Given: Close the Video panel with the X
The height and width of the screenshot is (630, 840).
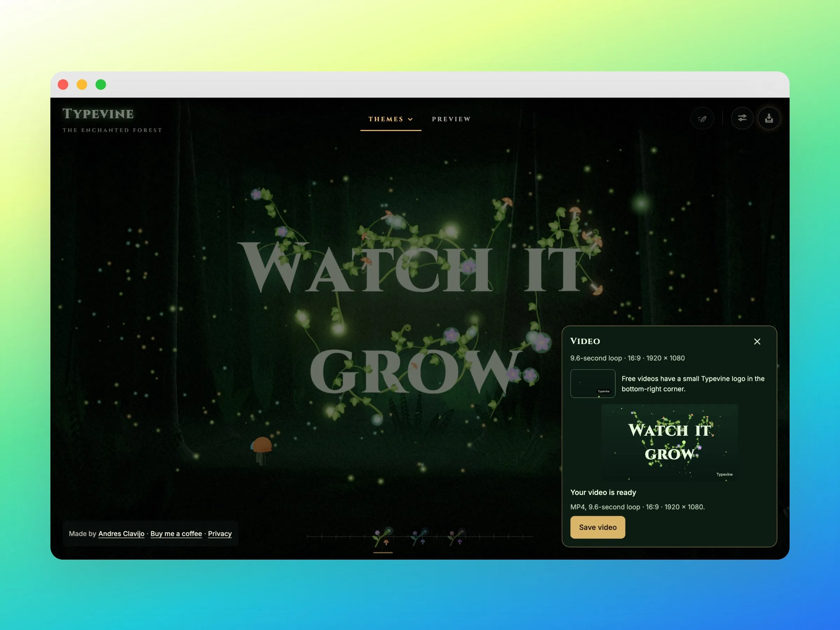Looking at the screenshot, I should point(757,341).
